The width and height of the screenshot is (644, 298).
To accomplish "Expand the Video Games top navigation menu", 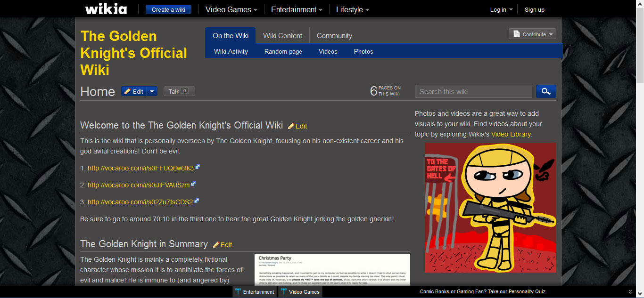I will coord(231,9).
